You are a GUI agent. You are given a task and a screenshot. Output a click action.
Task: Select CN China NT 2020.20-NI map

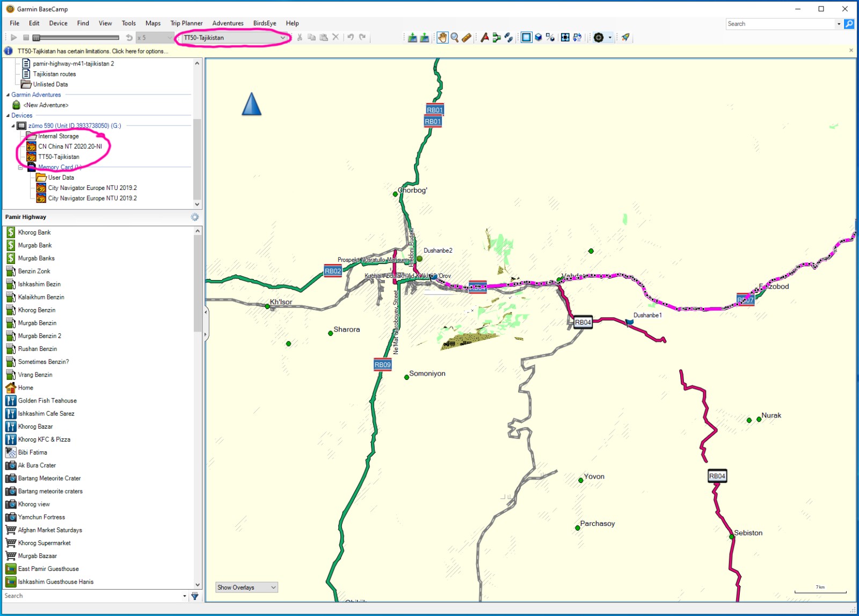[70, 146]
